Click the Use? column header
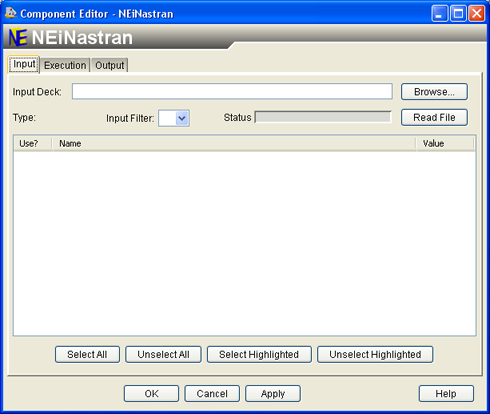 (x=33, y=143)
